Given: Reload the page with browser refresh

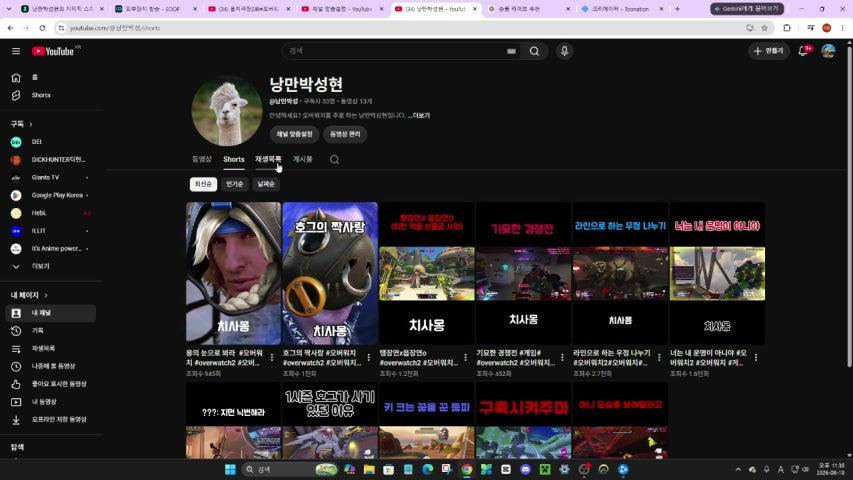Looking at the screenshot, I should tap(42, 28).
